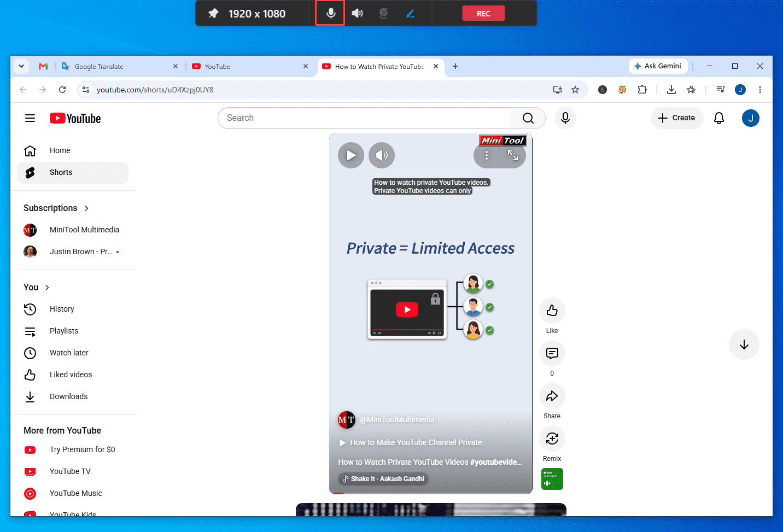Go to Home in sidebar

click(x=73, y=150)
